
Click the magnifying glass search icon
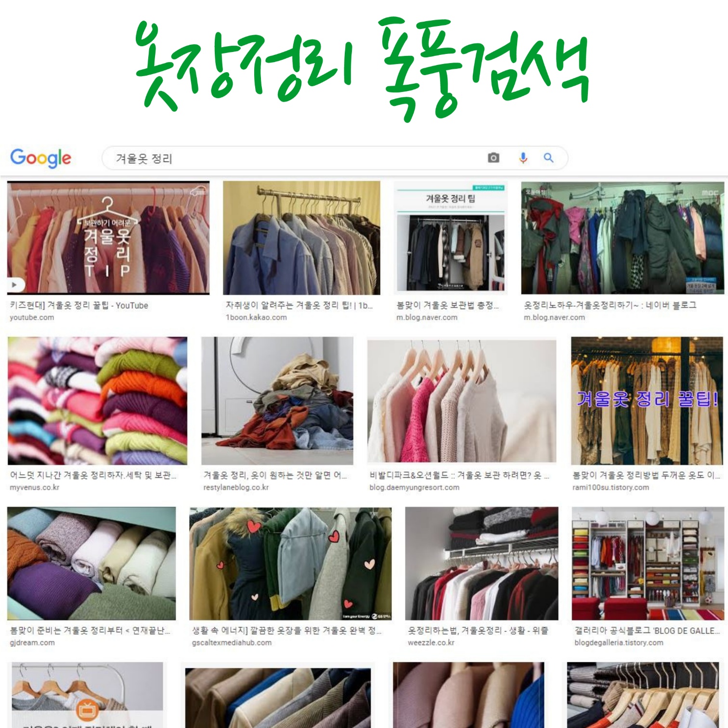548,157
